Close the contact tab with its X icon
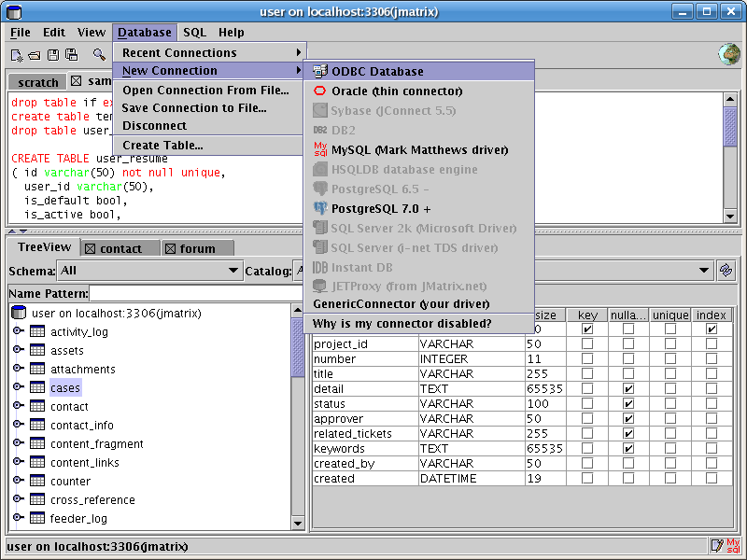 tap(90, 248)
